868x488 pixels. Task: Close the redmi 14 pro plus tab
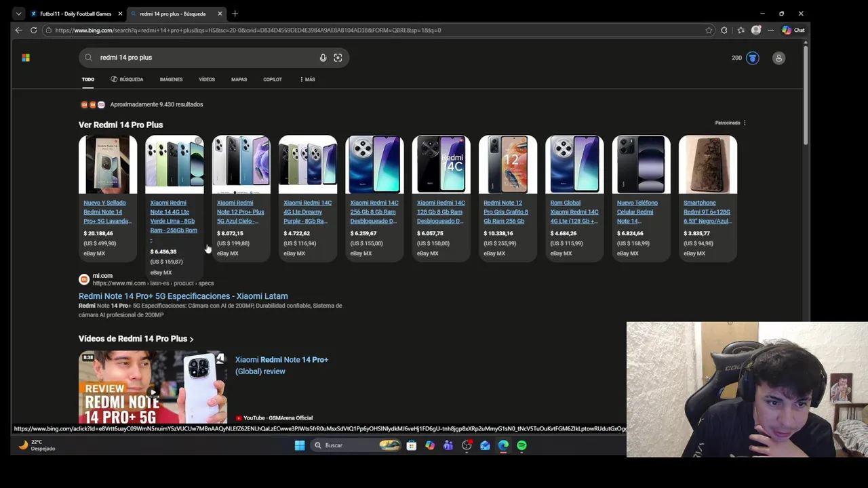pyautogui.click(x=220, y=14)
